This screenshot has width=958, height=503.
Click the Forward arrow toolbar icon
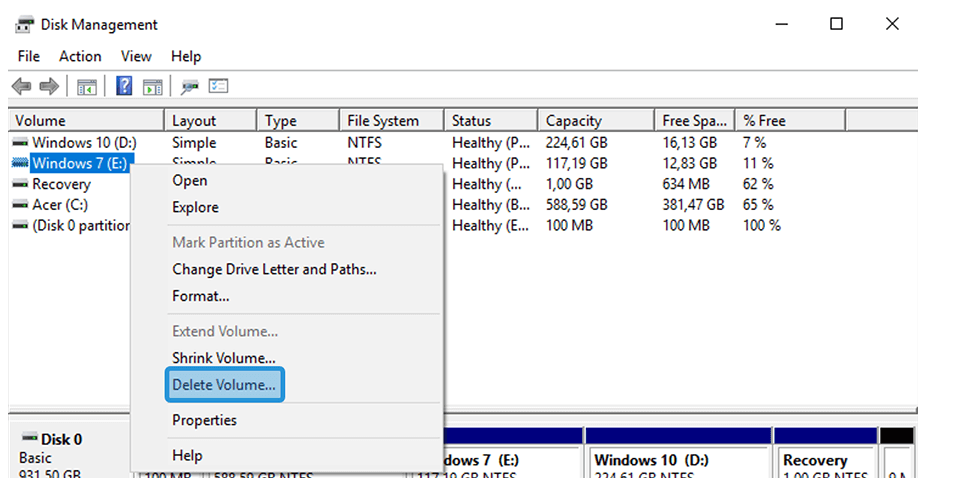coord(49,86)
